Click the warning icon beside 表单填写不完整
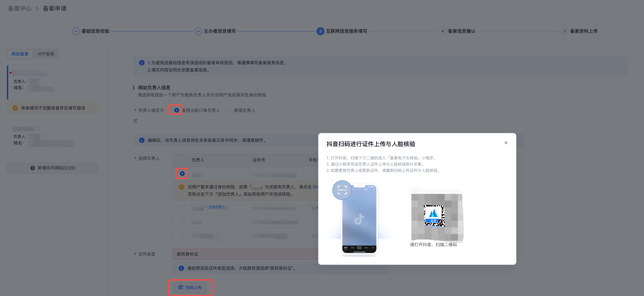644x296 pixels. click(15, 108)
